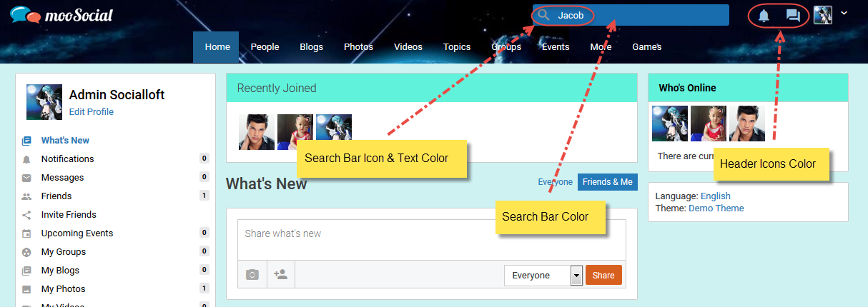Expand the account dropdown arrow in header
The height and width of the screenshot is (307, 868).
tap(844, 13)
